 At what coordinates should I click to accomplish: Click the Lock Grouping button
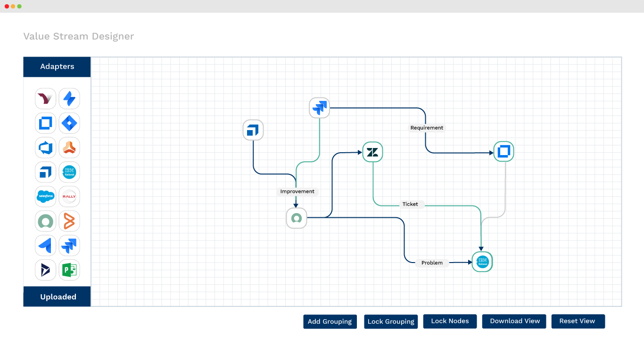coord(391,321)
